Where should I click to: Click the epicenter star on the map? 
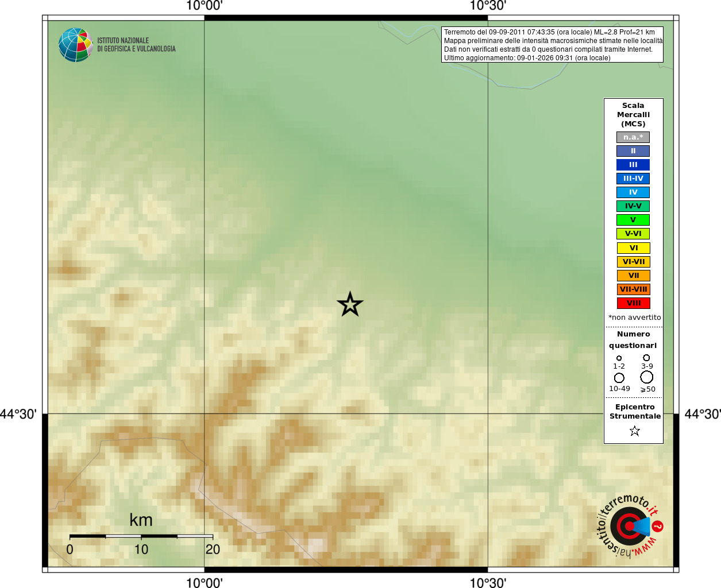coord(350,304)
